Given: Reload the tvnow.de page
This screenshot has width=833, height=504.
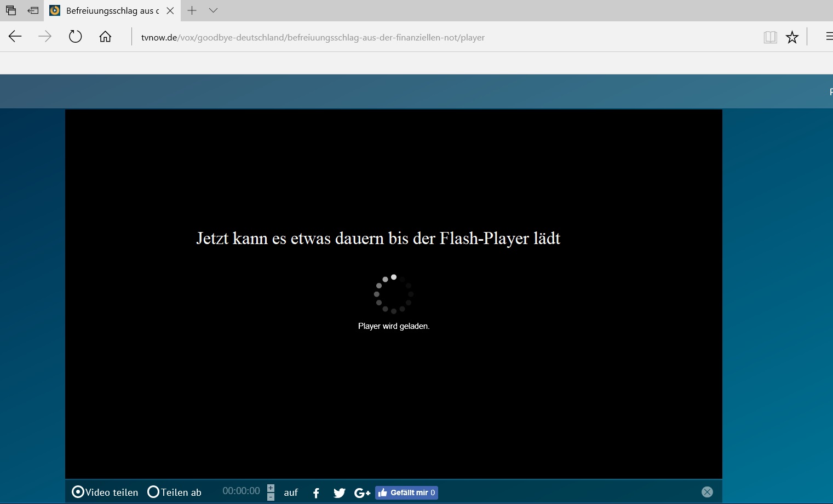Looking at the screenshot, I should click(75, 37).
